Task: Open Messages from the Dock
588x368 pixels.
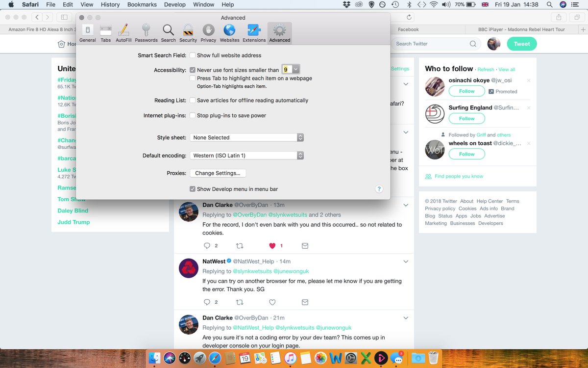Action: click(396, 358)
